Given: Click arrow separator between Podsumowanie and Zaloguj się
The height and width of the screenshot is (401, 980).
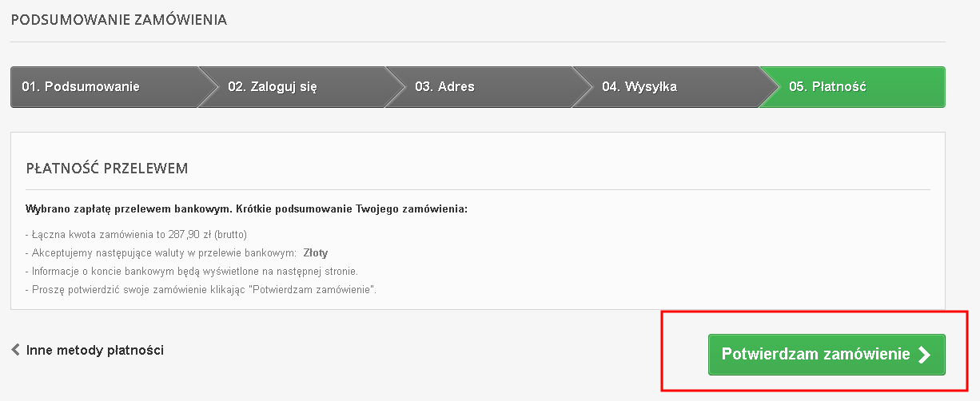Looking at the screenshot, I should pyautogui.click(x=208, y=87).
